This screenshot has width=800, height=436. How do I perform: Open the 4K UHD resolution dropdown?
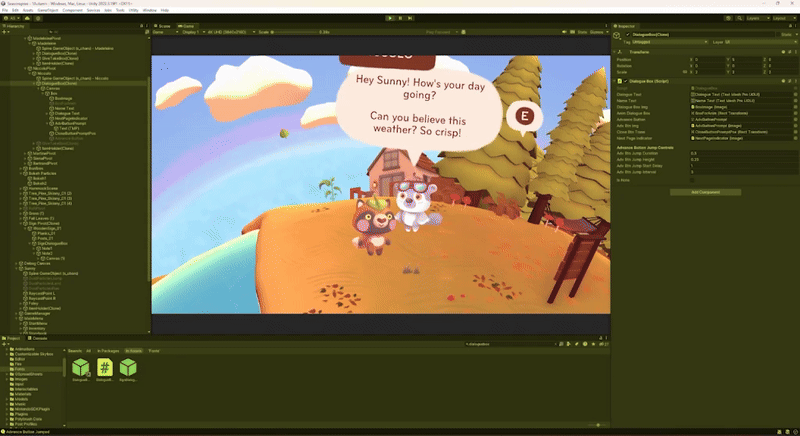click(231, 32)
